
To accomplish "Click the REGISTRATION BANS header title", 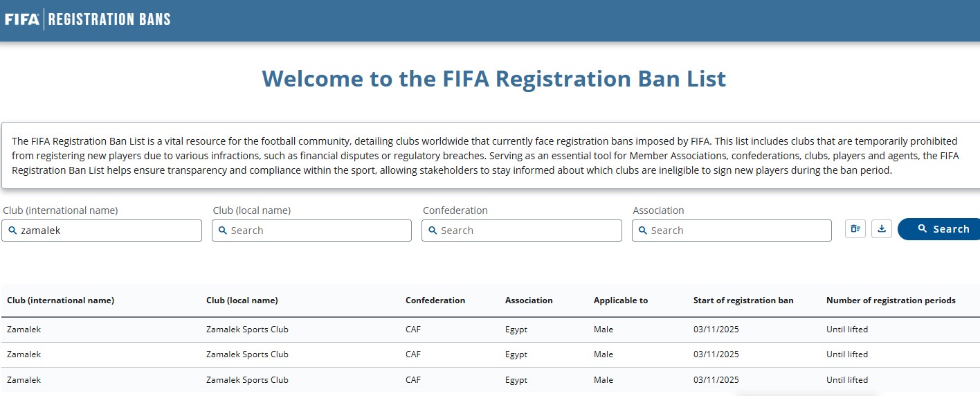I will tap(109, 19).
